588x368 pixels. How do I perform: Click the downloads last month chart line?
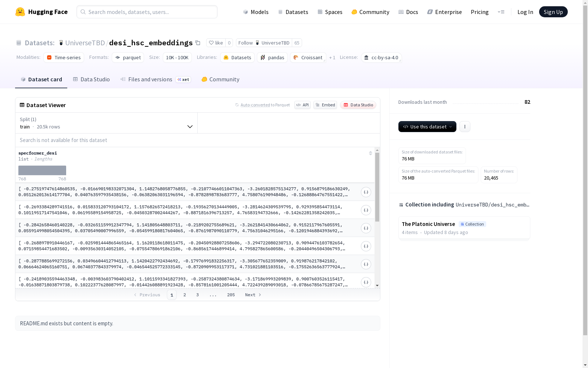click(485, 103)
